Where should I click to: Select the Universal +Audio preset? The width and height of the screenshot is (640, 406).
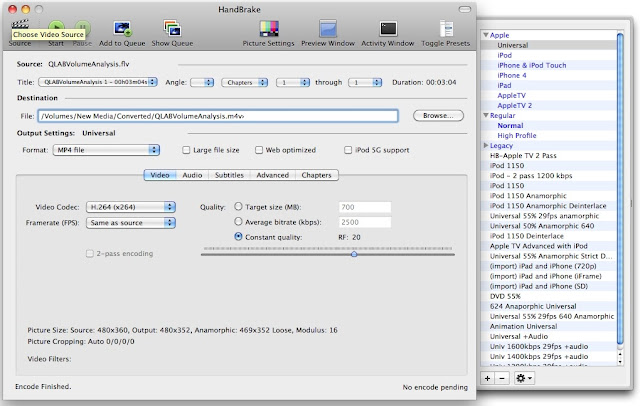(x=519, y=337)
